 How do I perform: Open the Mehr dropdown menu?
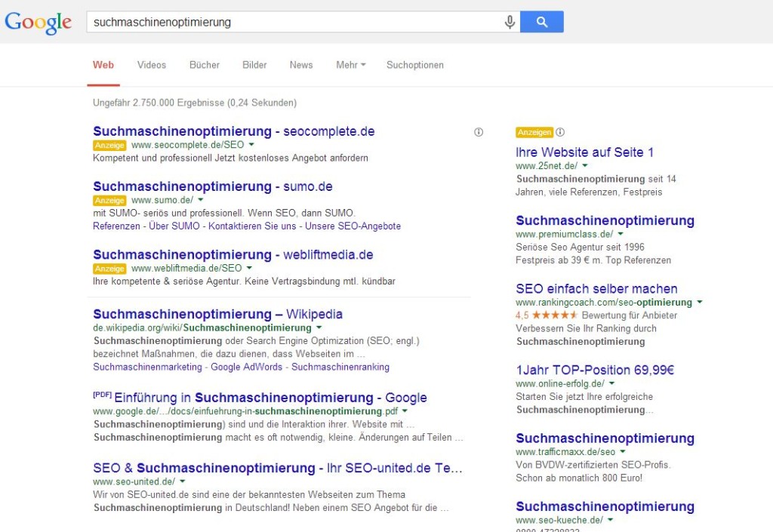[350, 65]
